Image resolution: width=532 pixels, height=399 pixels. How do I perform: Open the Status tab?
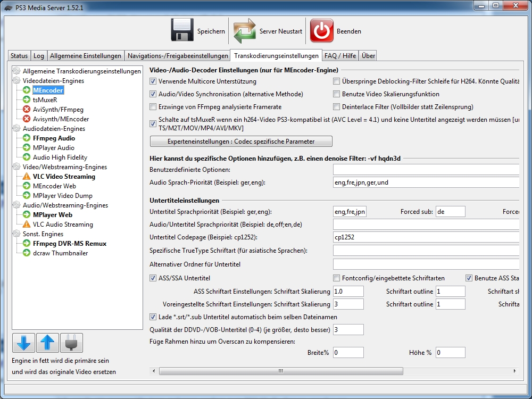tap(19, 56)
